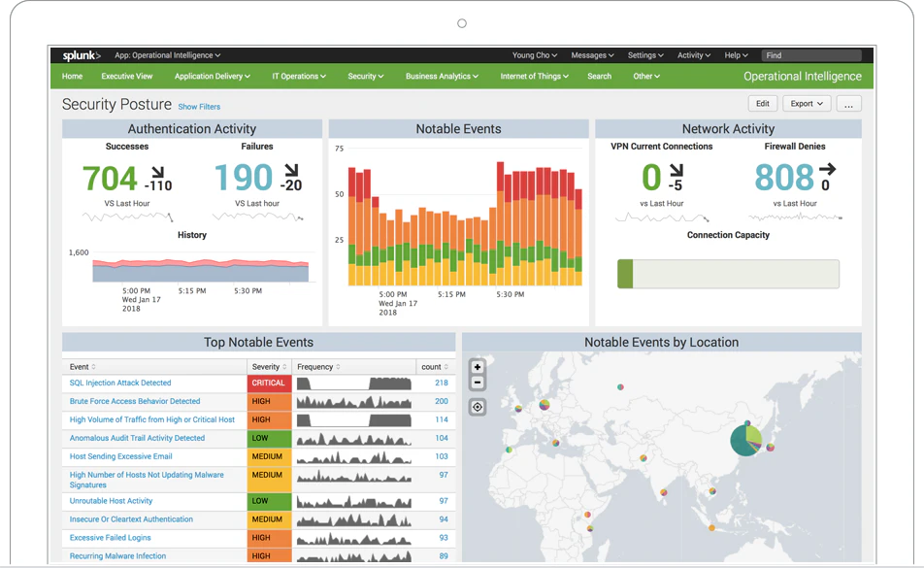The width and height of the screenshot is (924, 568).
Task: Sort the count column using its arrow
Action: pyautogui.click(x=447, y=367)
